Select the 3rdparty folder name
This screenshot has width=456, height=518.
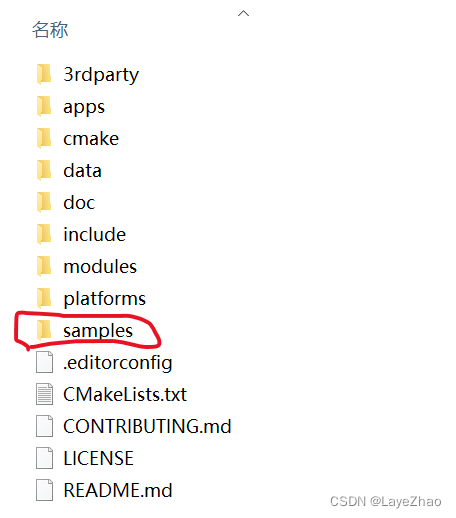[101, 75]
